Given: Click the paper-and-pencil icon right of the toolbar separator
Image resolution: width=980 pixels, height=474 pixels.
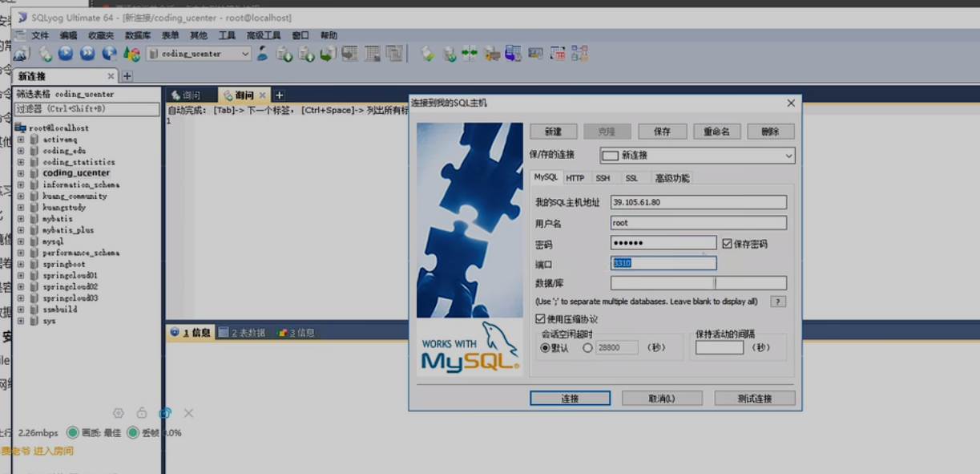Looking at the screenshot, I should click(427, 54).
